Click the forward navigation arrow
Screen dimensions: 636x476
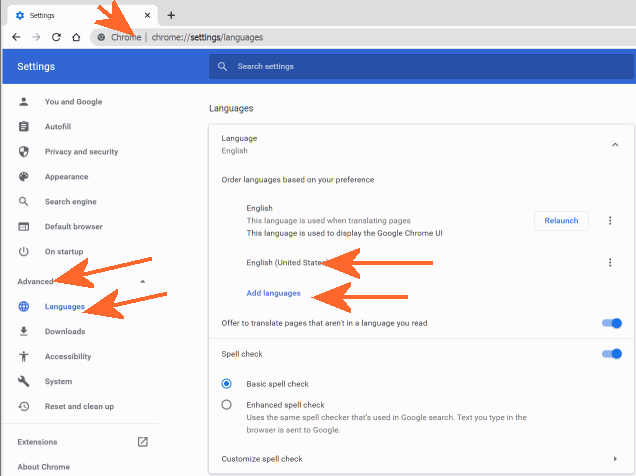click(x=36, y=37)
